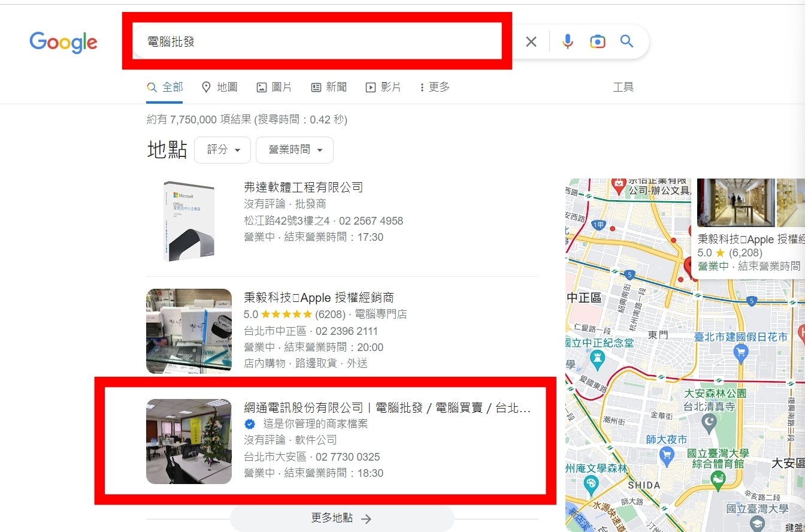
Task: Open 秉毅科技 Apple 授權經銷商 listing
Action: 319,298
